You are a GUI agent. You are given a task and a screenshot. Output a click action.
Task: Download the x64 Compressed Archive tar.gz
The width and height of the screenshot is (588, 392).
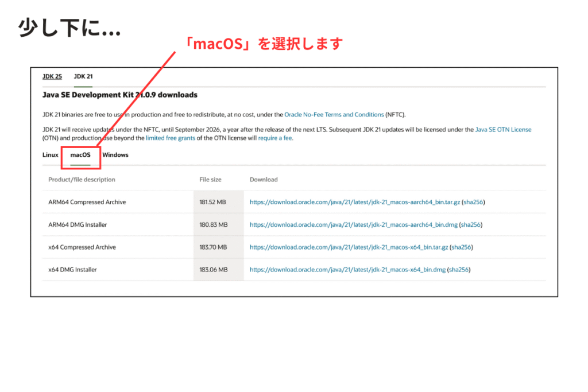[x=348, y=247]
